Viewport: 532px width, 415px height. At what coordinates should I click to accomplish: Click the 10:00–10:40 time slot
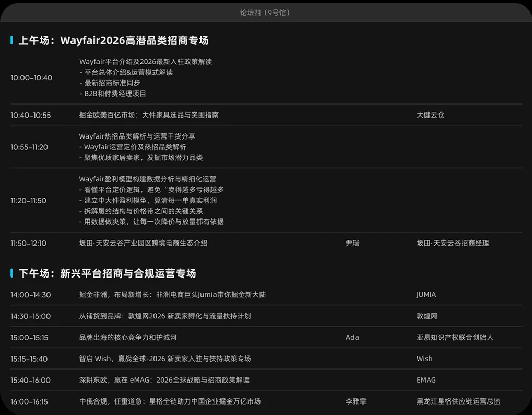coord(31,78)
